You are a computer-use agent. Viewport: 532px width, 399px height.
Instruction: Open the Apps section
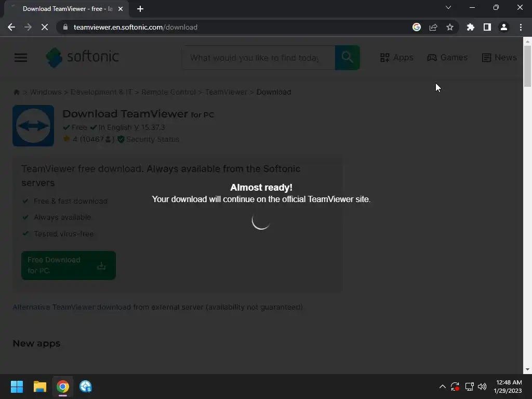tap(396, 57)
